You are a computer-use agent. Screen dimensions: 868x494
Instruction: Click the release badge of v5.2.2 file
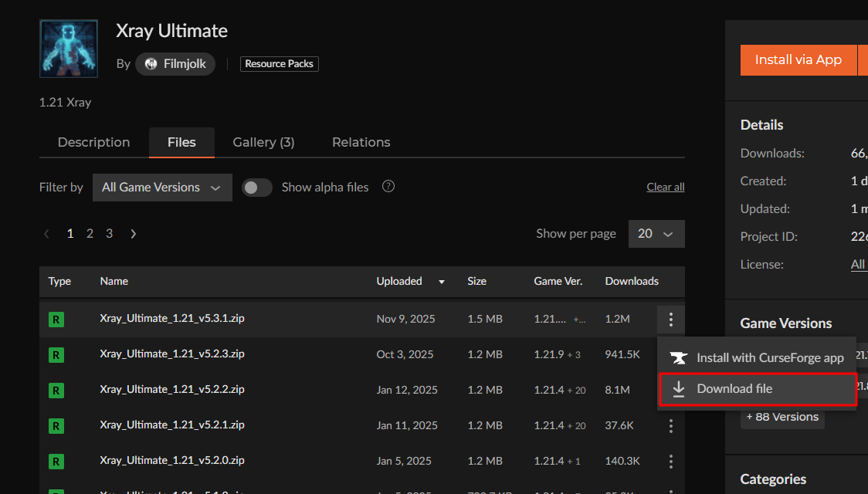(56, 390)
